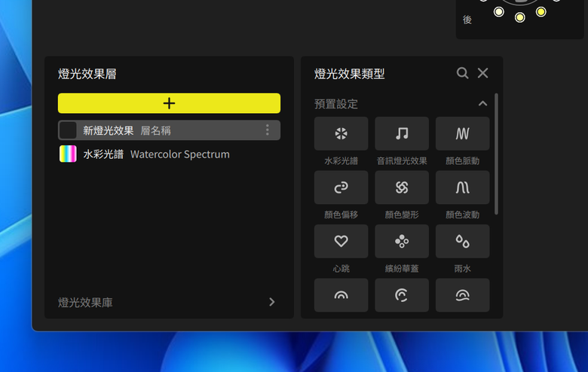Click the 新燈光效果 layer name text
This screenshot has width=588, height=372.
tap(109, 130)
